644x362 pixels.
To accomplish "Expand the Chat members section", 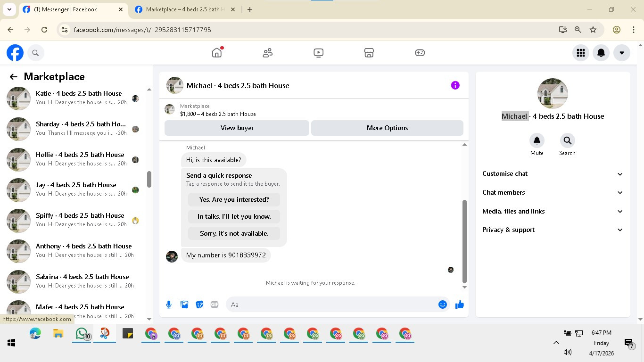I will pyautogui.click(x=553, y=192).
